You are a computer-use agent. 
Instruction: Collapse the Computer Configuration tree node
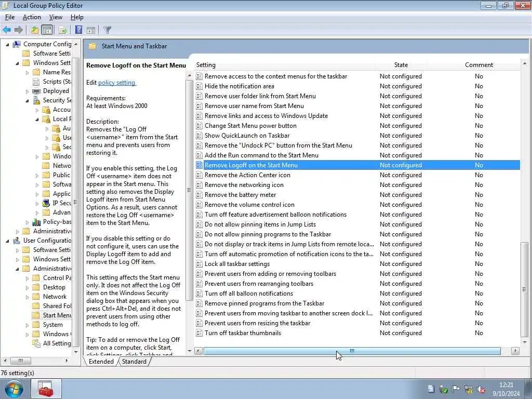tap(7, 45)
